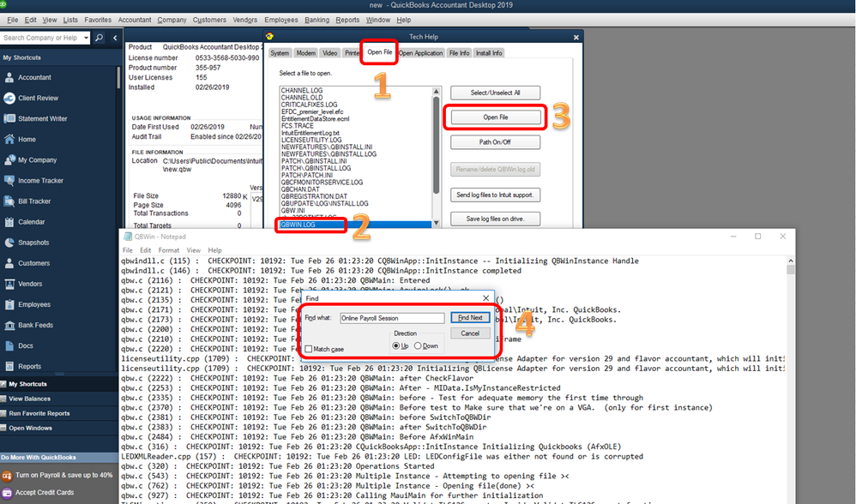Open the Reports menu in menu bar

tap(347, 20)
